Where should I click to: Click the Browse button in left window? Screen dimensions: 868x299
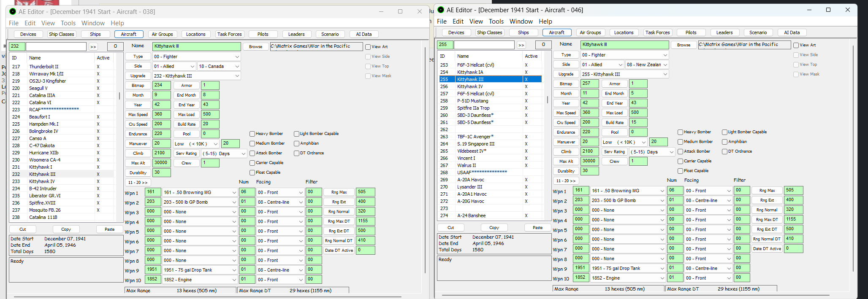click(x=255, y=47)
